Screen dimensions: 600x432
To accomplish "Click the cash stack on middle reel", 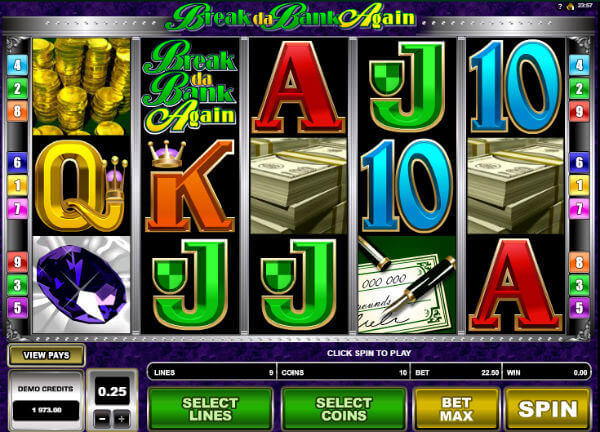I will (x=298, y=186).
